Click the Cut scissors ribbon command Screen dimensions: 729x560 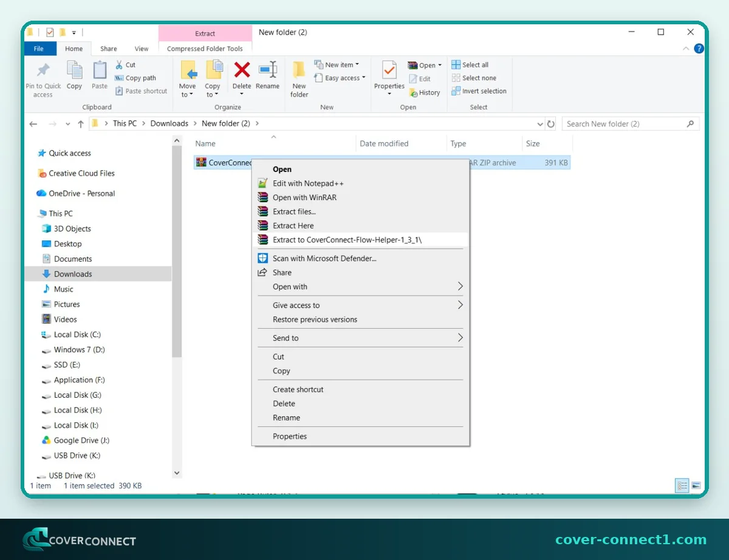pos(125,65)
